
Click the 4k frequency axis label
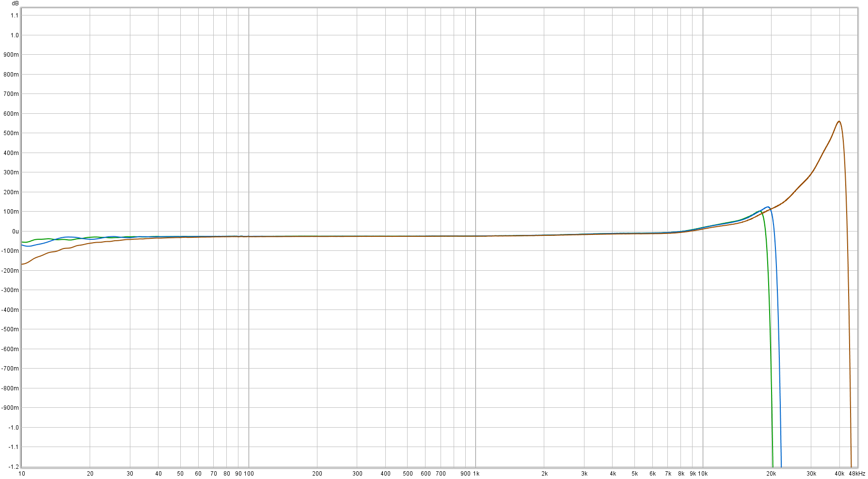point(613,474)
